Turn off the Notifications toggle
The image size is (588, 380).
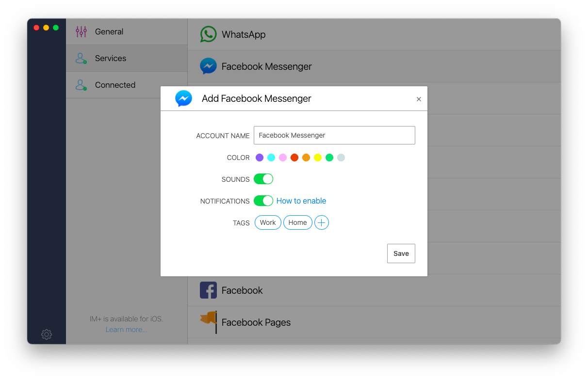click(263, 201)
